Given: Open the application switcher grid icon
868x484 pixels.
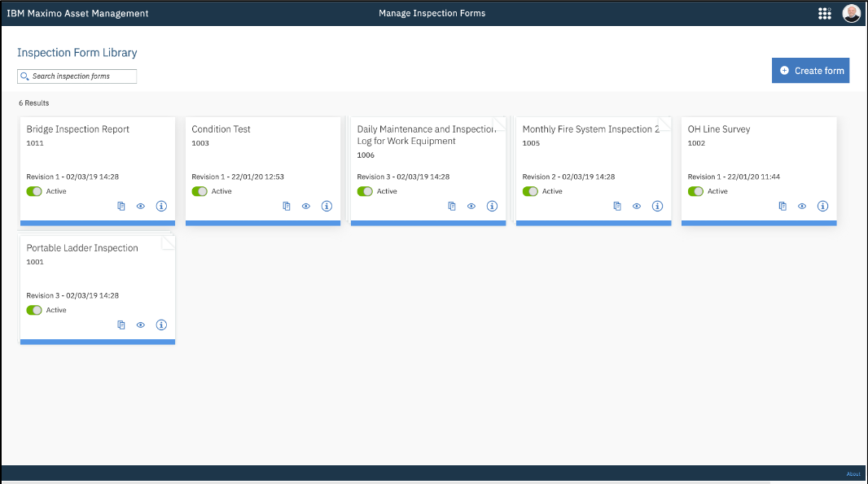Looking at the screenshot, I should coord(824,13).
